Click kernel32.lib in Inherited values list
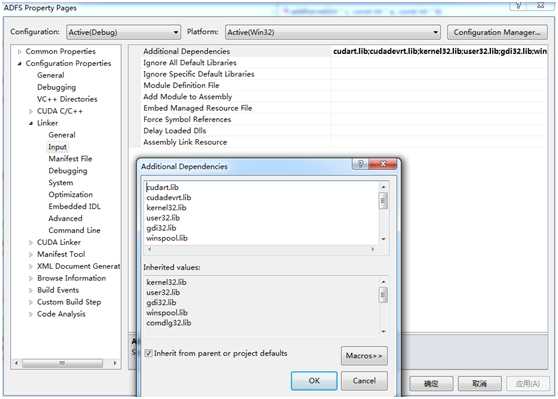This screenshot has width=558, height=399. pyautogui.click(x=166, y=282)
